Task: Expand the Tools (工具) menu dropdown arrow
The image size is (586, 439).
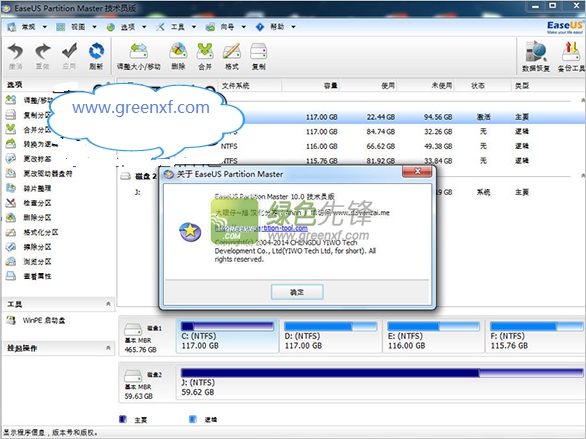Action: [194, 27]
